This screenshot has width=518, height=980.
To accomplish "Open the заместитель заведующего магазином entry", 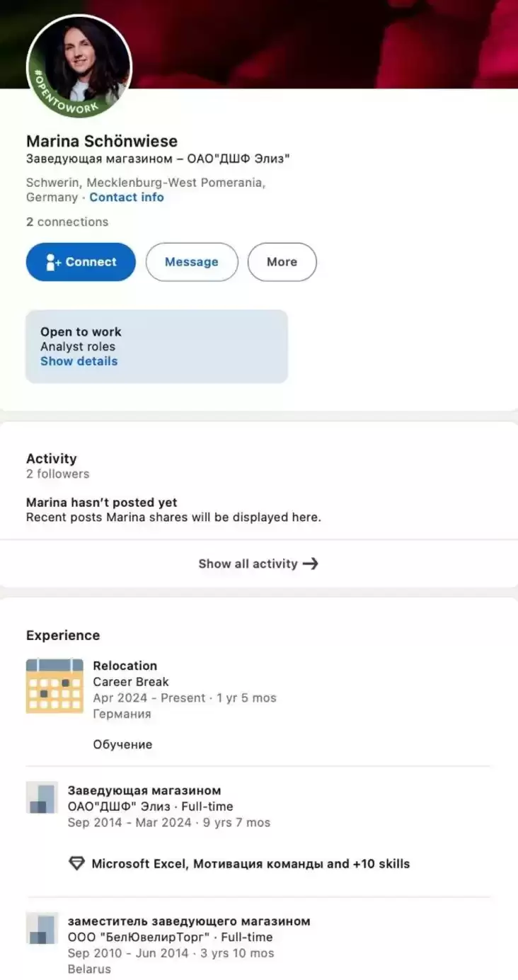I will coord(189,921).
